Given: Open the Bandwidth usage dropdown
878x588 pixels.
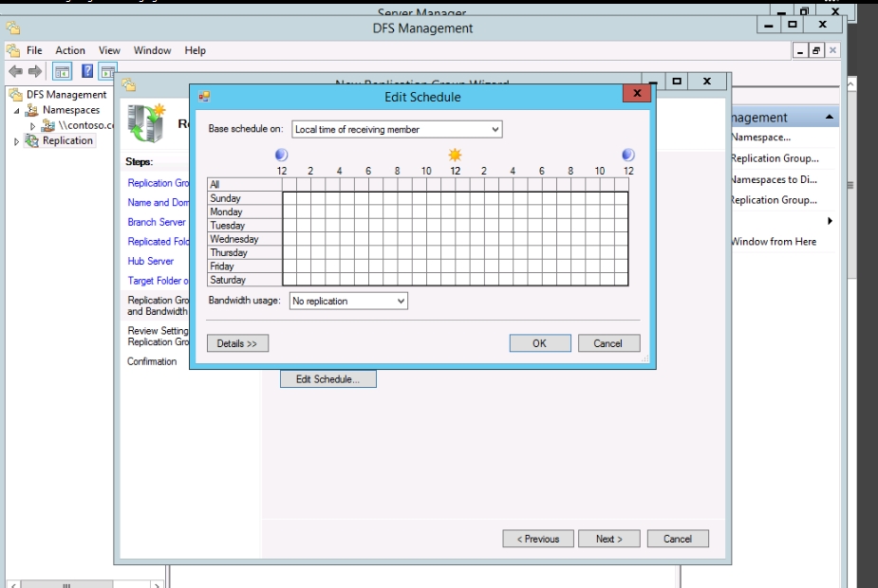Looking at the screenshot, I should (348, 301).
